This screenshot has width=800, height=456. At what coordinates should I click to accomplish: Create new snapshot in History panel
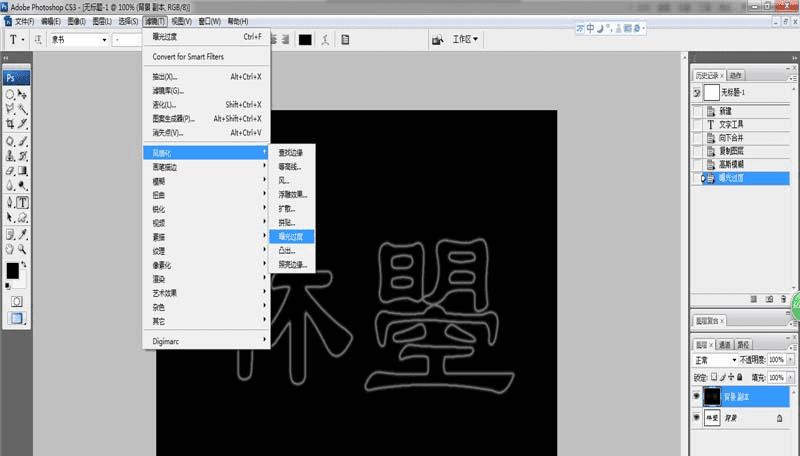click(769, 299)
